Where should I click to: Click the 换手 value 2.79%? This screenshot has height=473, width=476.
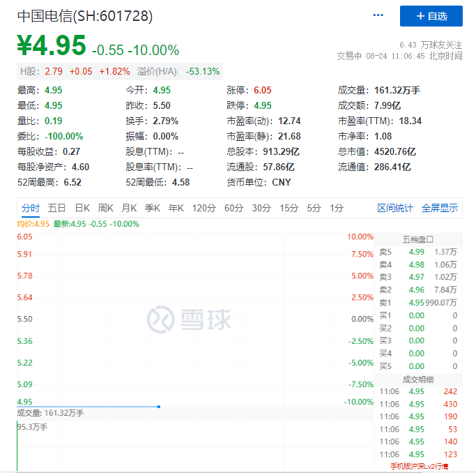(166, 121)
